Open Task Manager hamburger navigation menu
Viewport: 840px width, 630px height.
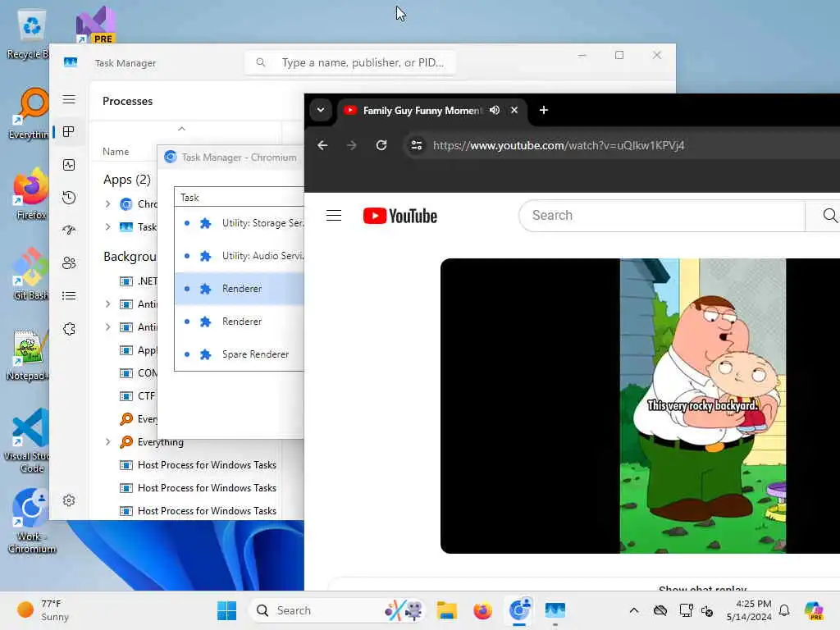pos(69,99)
